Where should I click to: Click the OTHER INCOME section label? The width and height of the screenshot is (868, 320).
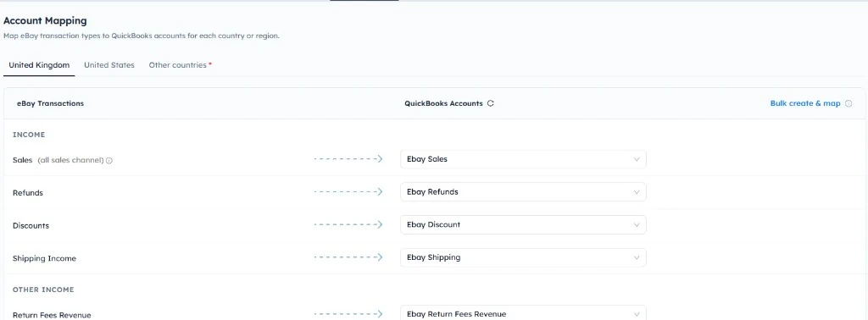(43, 290)
